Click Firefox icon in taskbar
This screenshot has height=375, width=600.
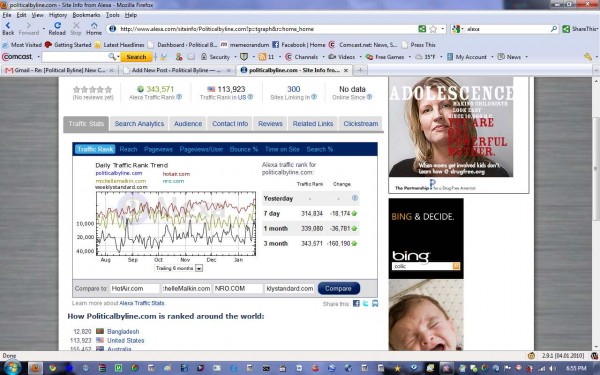[36, 368]
